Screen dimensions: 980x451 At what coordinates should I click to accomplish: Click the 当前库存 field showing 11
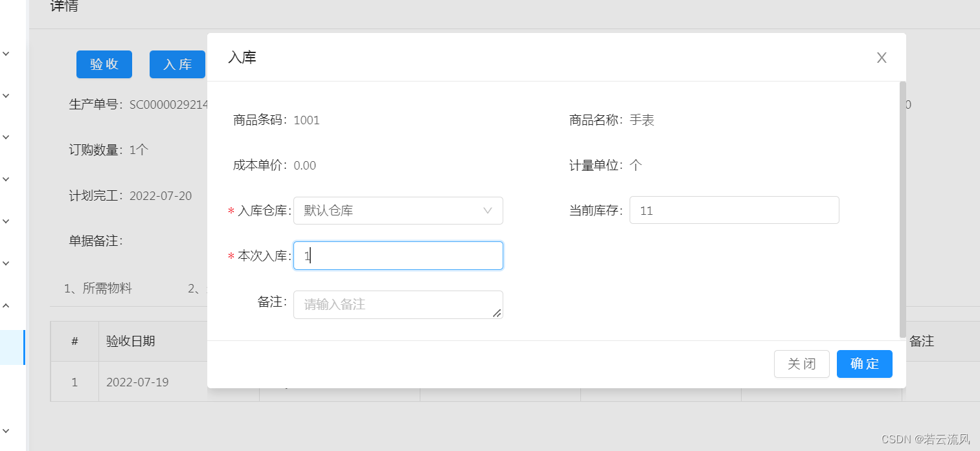click(734, 210)
